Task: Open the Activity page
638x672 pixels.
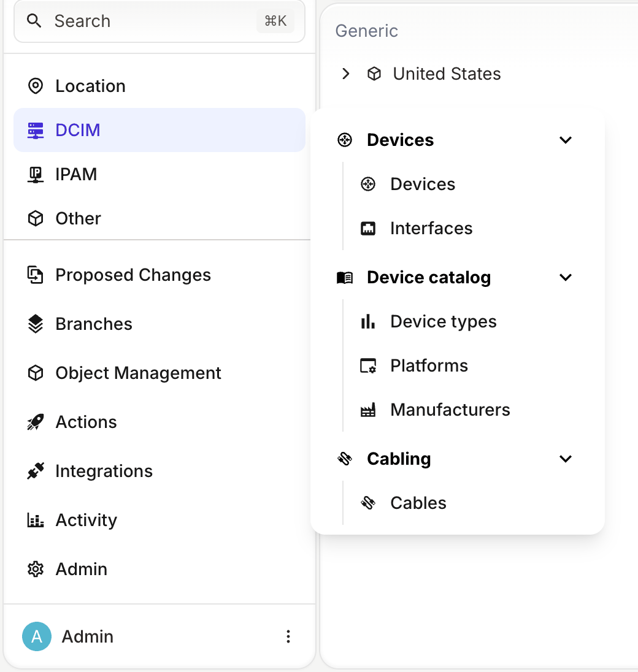Action: (159, 521)
